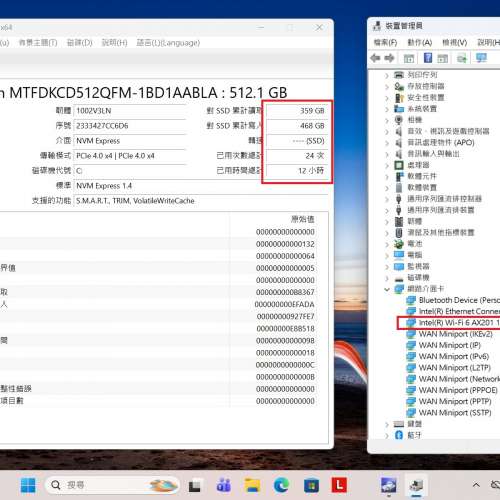Click the console tree pane icon beside Forward arrow
The image size is (500, 500).
(x=409, y=59)
